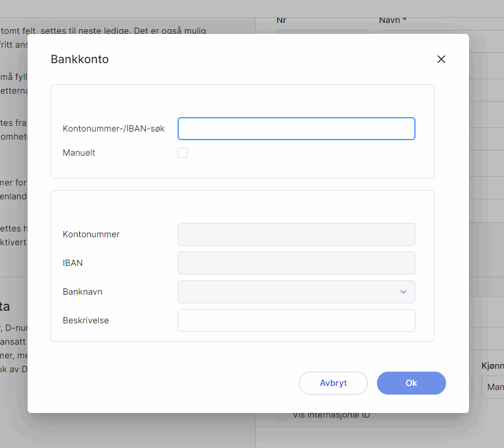Open the Kjønn dropdown behind the dialog
The image size is (504, 448).
(493, 387)
